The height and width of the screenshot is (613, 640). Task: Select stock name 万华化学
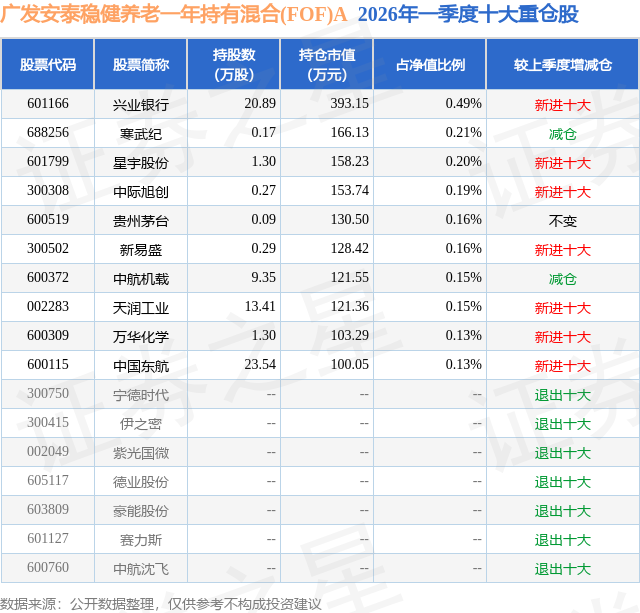141,337
